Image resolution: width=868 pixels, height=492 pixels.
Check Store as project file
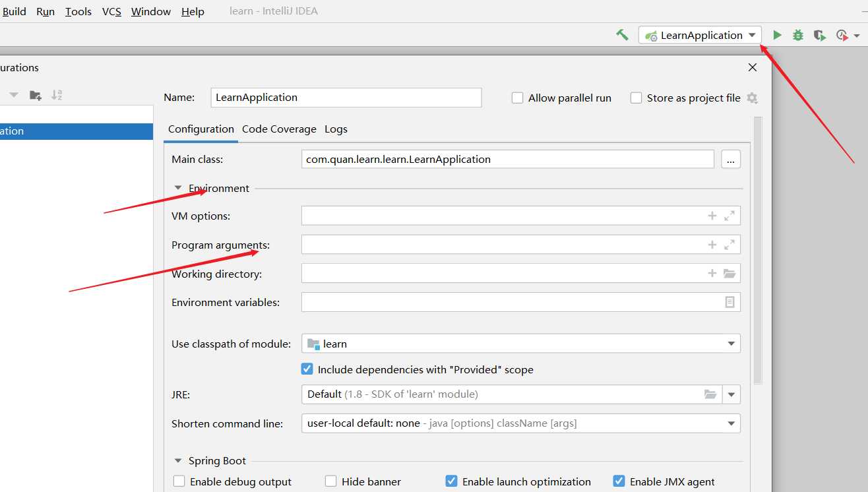pyautogui.click(x=636, y=98)
